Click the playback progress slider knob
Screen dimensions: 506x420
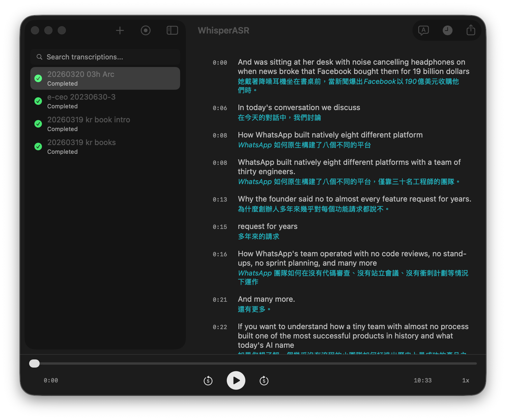tap(34, 363)
